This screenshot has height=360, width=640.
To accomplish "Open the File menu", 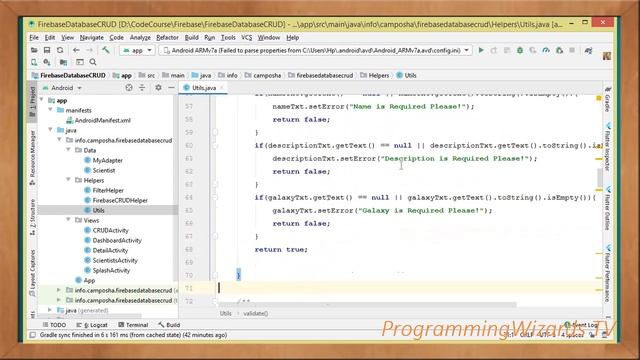I will (34, 38).
